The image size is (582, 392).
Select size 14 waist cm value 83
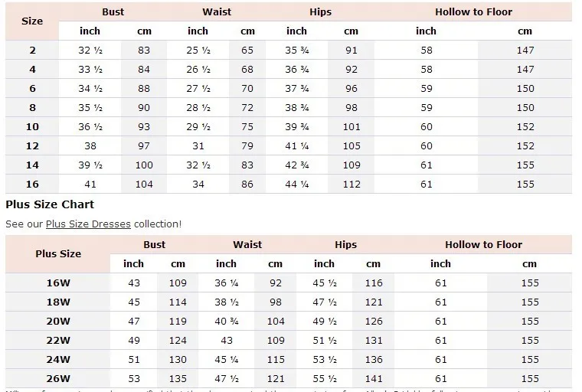(247, 165)
